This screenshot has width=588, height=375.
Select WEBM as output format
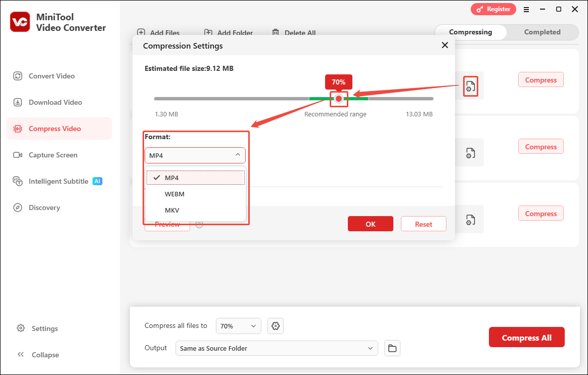click(174, 194)
